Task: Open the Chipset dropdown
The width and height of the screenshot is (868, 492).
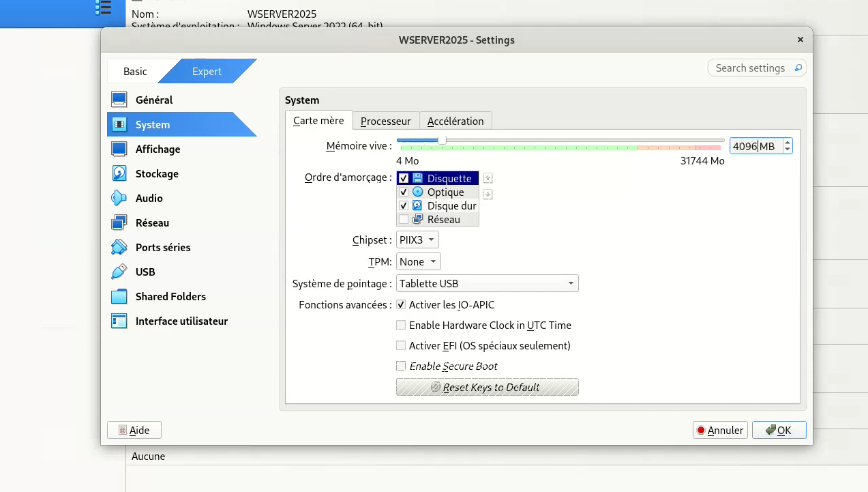Action: [x=417, y=240]
